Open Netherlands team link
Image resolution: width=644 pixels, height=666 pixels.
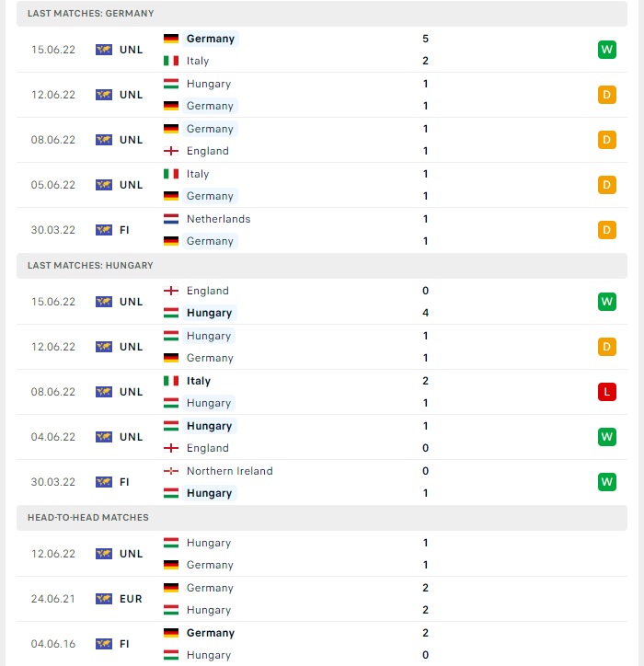pos(218,219)
